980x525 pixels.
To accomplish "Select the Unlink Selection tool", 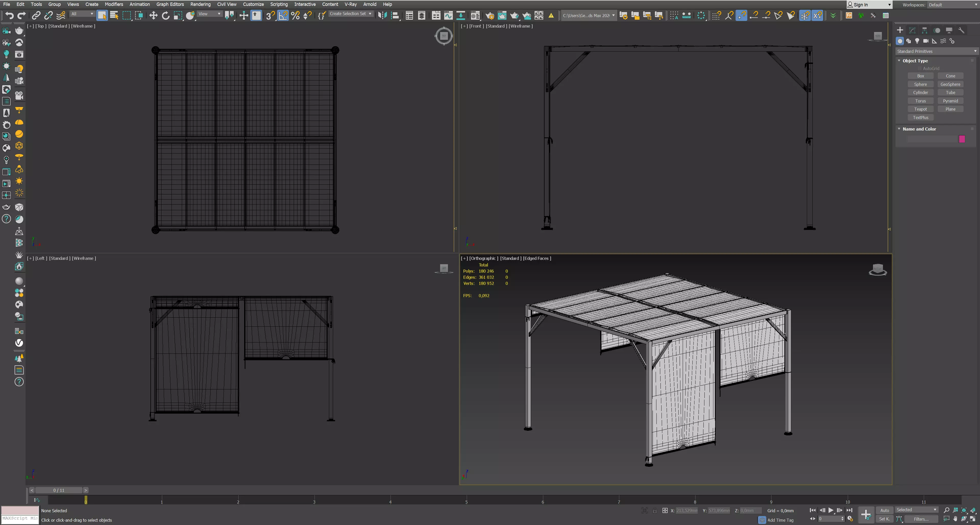I will tap(48, 15).
